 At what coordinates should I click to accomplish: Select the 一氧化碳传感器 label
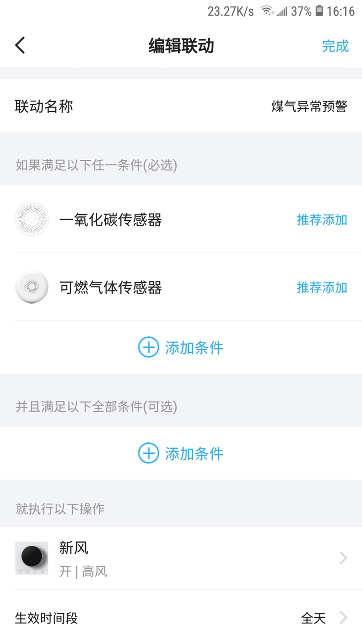tap(110, 220)
